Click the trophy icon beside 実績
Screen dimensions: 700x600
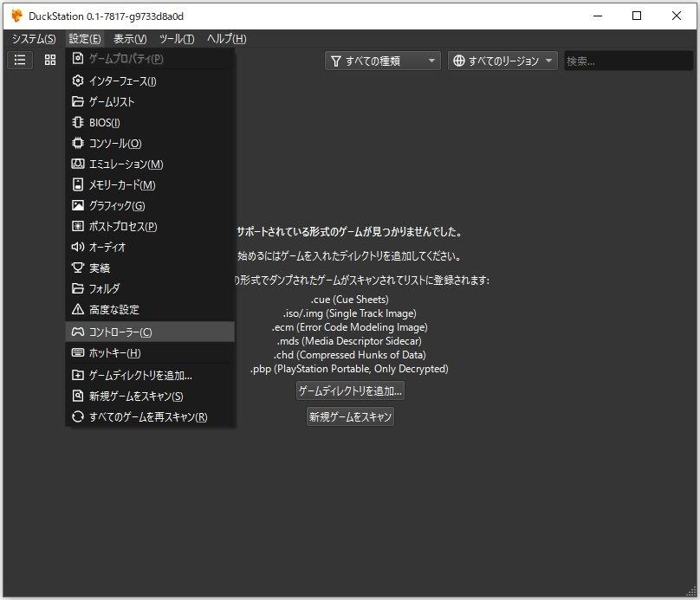click(x=78, y=268)
